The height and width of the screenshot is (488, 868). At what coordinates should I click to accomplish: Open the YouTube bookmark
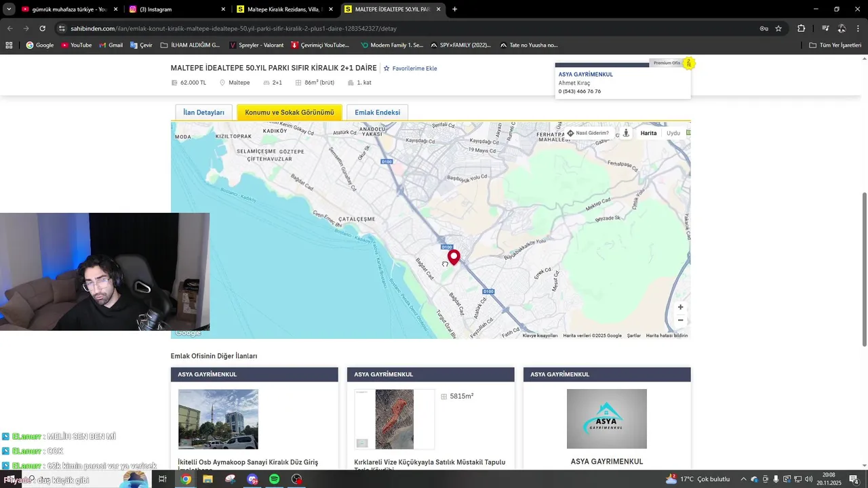click(76, 45)
